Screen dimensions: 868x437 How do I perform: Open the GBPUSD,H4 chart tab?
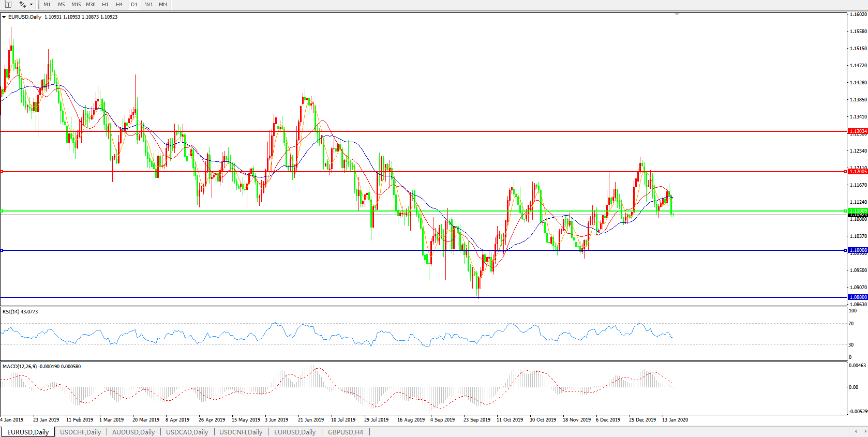click(345, 432)
